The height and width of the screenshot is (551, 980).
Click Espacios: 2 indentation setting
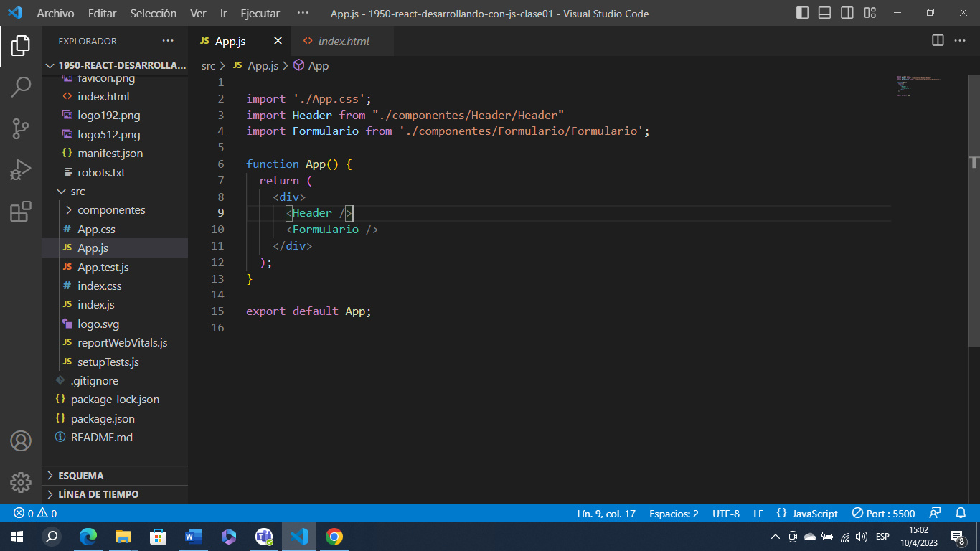[x=674, y=514]
